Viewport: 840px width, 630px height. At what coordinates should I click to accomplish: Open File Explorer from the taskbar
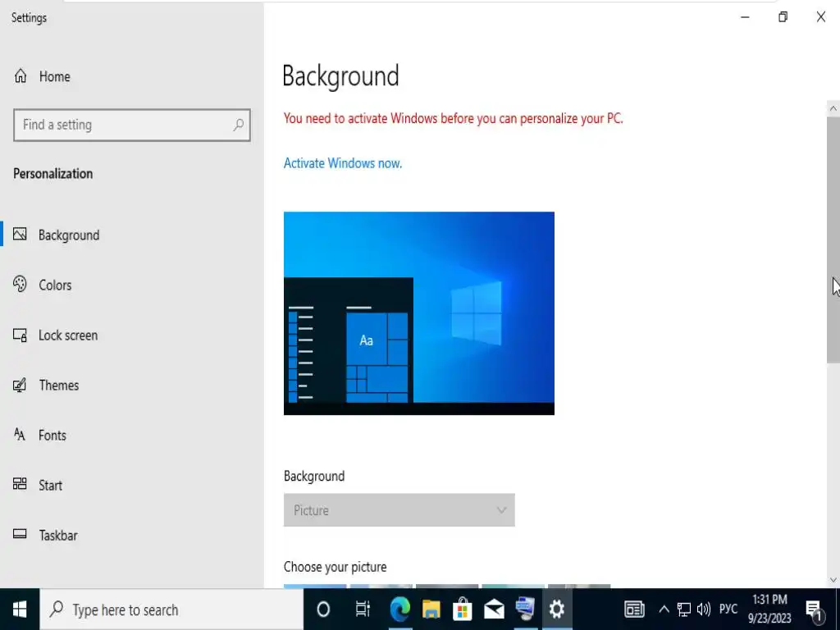[x=431, y=609]
